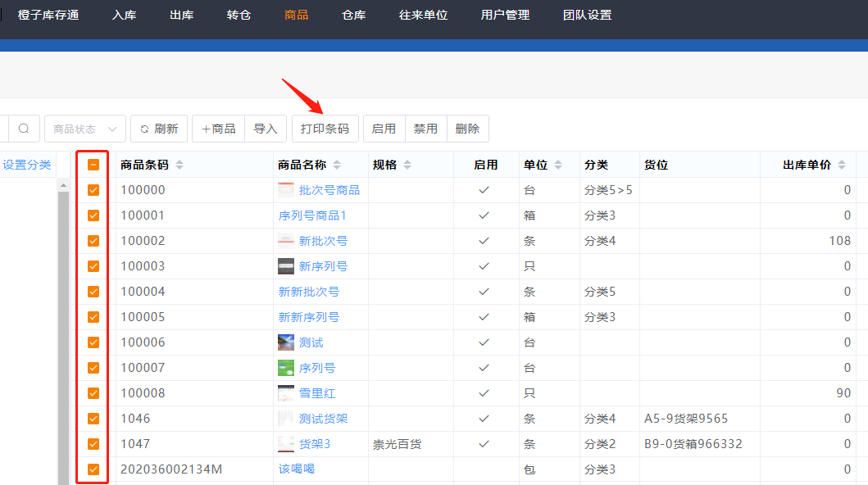Toggle the select-all header checkbox

(x=93, y=165)
